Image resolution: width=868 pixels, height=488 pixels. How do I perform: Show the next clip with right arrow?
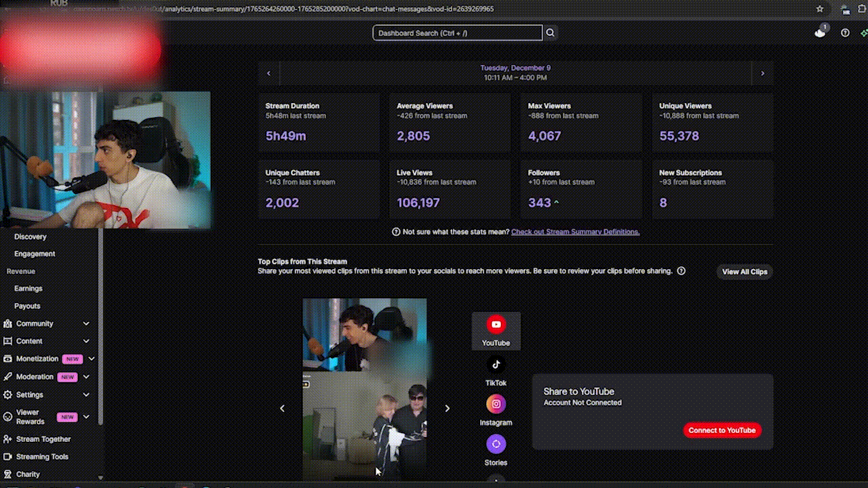point(447,408)
